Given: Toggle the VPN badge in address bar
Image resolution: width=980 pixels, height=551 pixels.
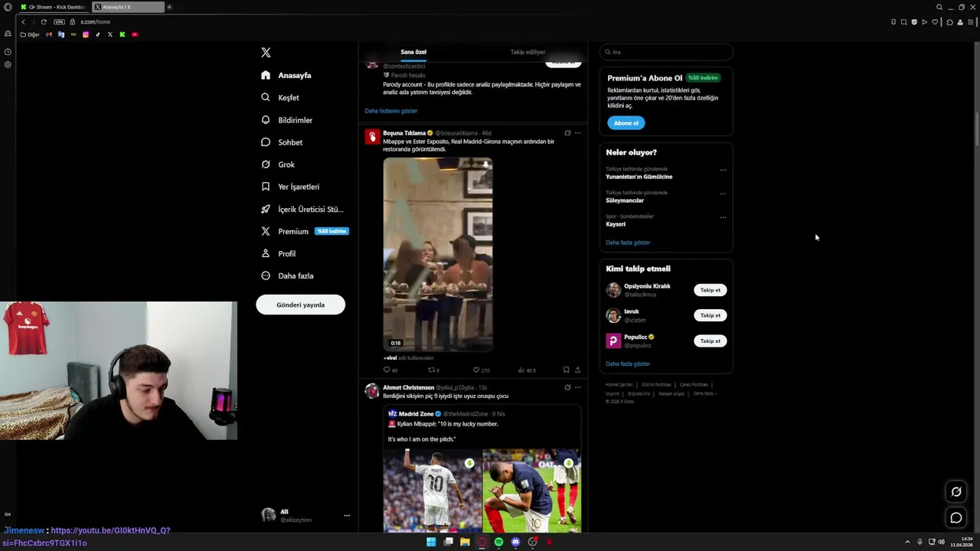Looking at the screenshot, I should point(60,21).
